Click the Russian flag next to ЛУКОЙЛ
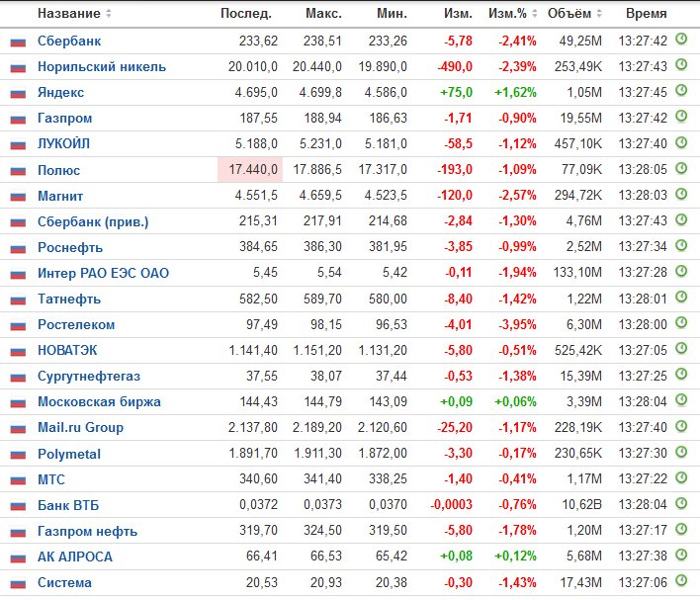The image size is (700, 600). pyautogui.click(x=18, y=145)
